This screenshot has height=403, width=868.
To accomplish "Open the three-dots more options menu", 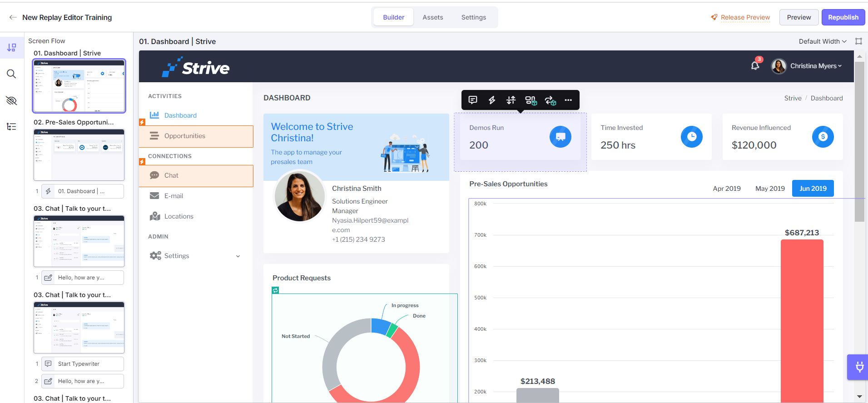I will click(x=568, y=100).
